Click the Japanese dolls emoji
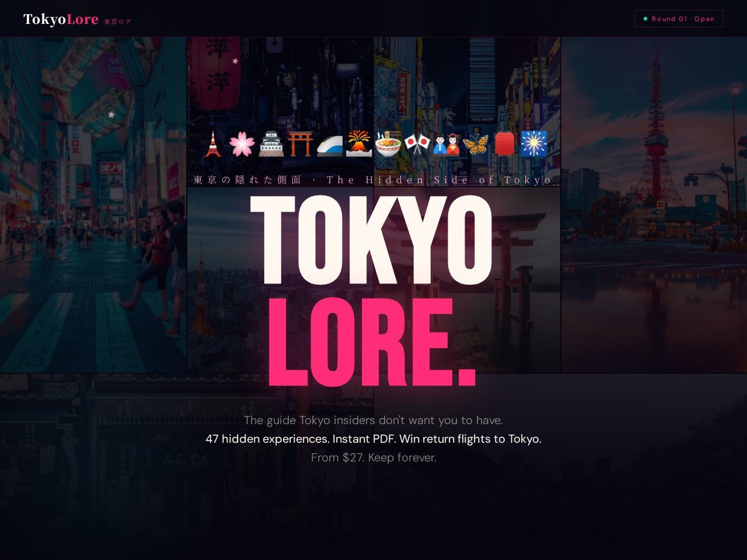The width and height of the screenshot is (747, 560). [446, 144]
